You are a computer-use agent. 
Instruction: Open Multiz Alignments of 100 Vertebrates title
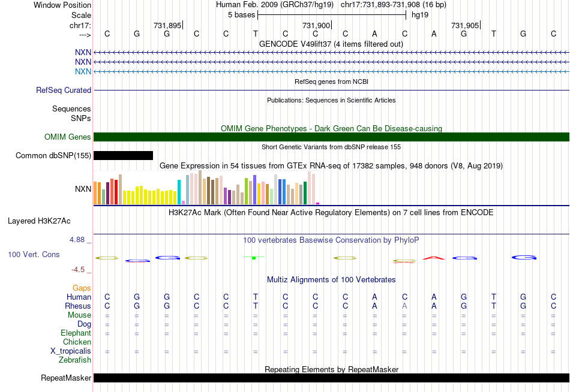[331, 280]
